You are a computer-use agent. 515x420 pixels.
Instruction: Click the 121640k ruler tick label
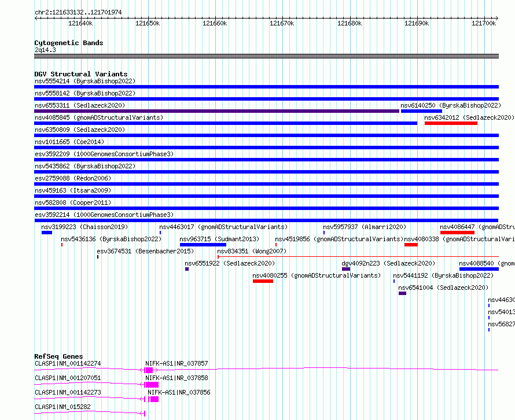point(80,23)
